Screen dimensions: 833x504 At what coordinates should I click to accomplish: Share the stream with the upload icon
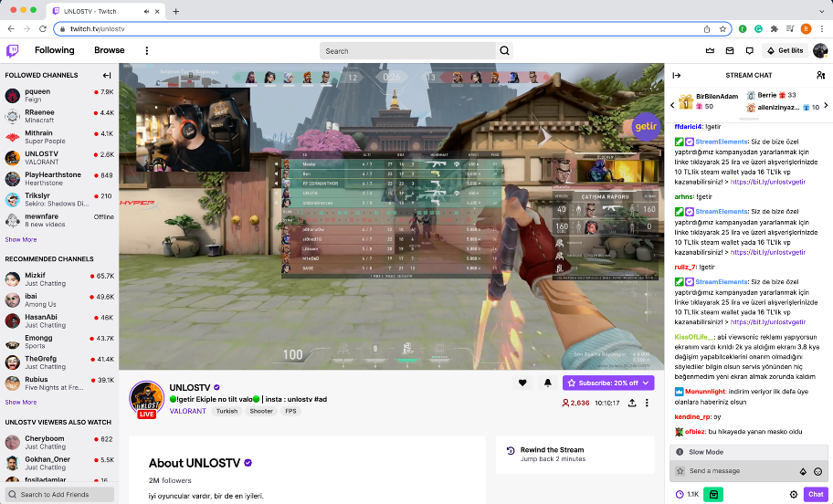coord(632,403)
